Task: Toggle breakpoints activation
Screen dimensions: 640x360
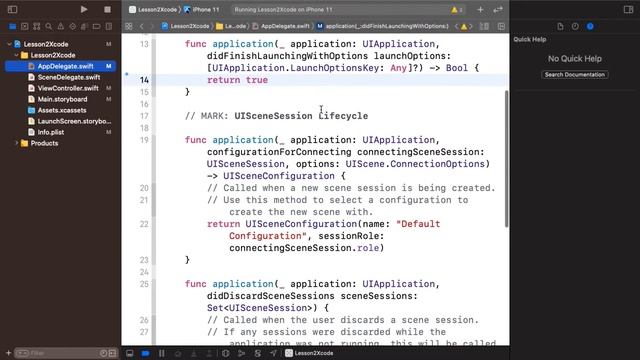Action: point(145,353)
